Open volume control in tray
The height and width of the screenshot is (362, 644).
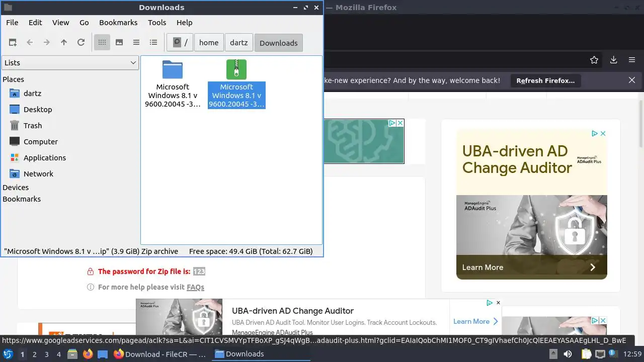[568, 354]
